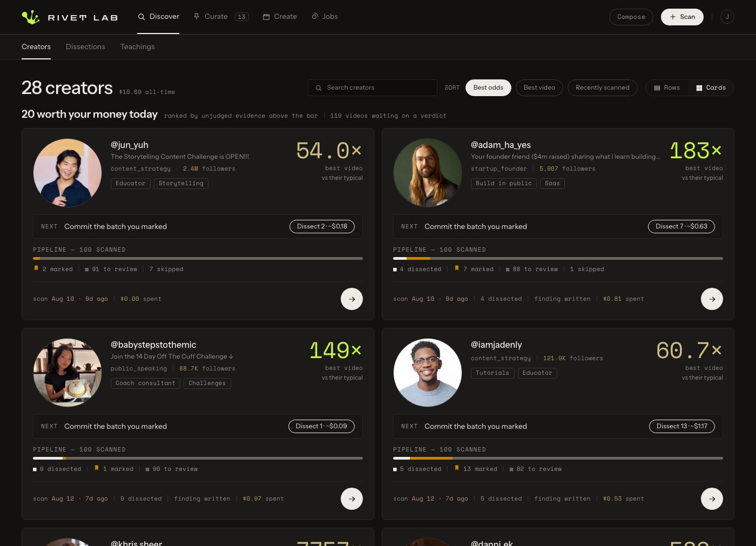Click the @iamjadenly pipeline progress bar
Image resolution: width=756 pixels, height=546 pixels.
pos(558,459)
